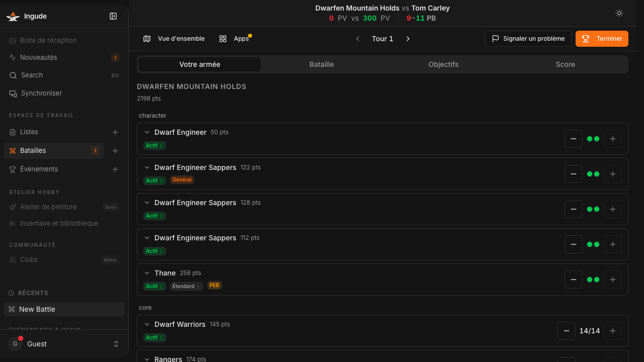Decrease wounds on 122 pts Sappers

point(574,174)
